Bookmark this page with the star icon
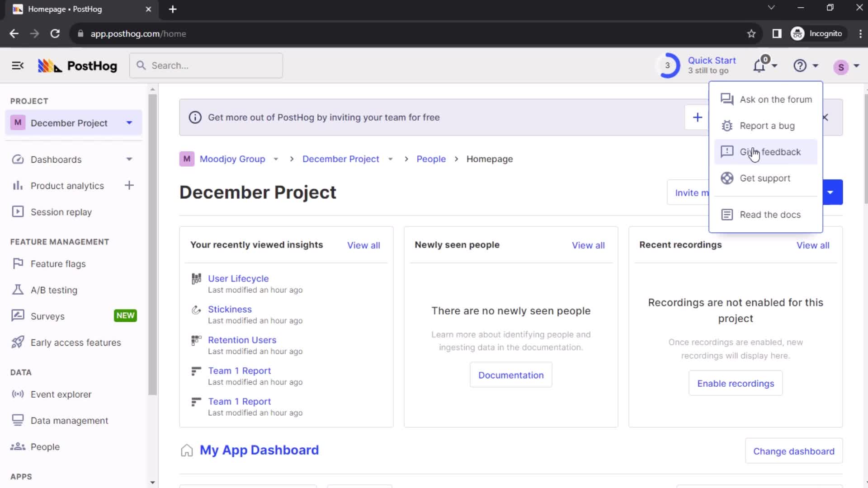The width and height of the screenshot is (868, 488). pos(751,34)
